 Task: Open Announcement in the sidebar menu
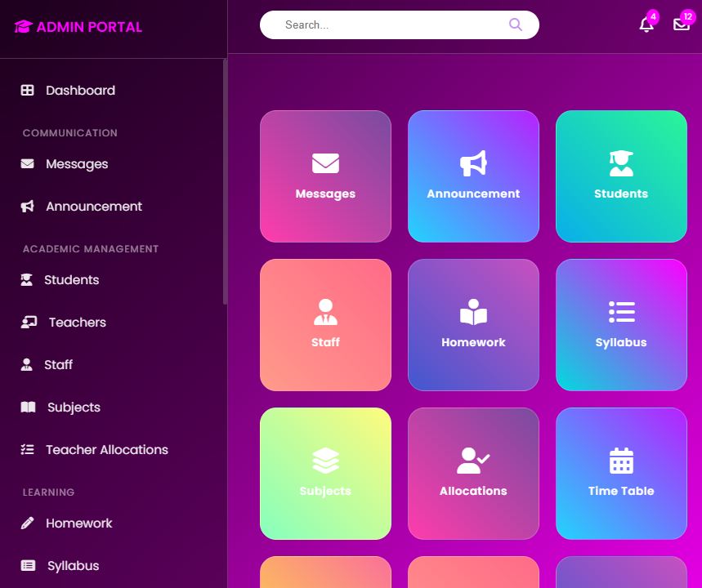coord(94,207)
